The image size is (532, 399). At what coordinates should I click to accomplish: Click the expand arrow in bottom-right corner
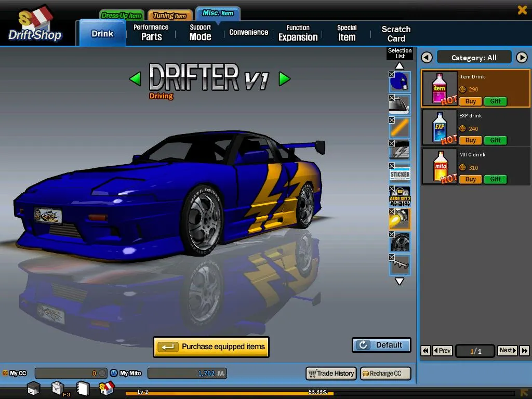click(x=525, y=393)
